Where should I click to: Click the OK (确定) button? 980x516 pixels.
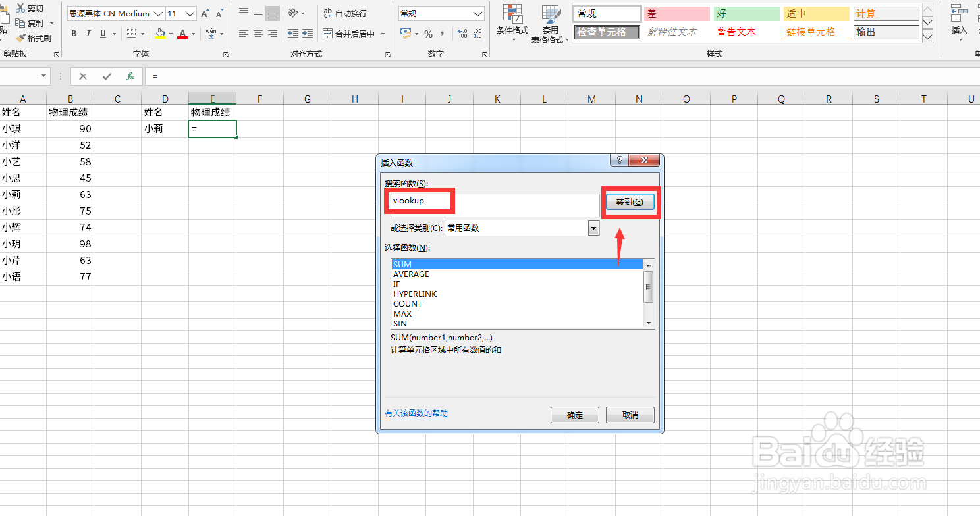(x=575, y=415)
